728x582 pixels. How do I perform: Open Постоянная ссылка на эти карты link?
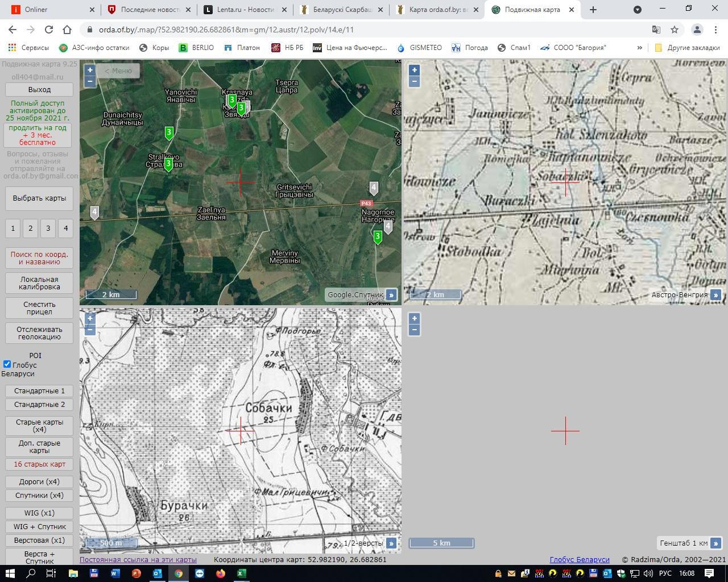point(138,559)
